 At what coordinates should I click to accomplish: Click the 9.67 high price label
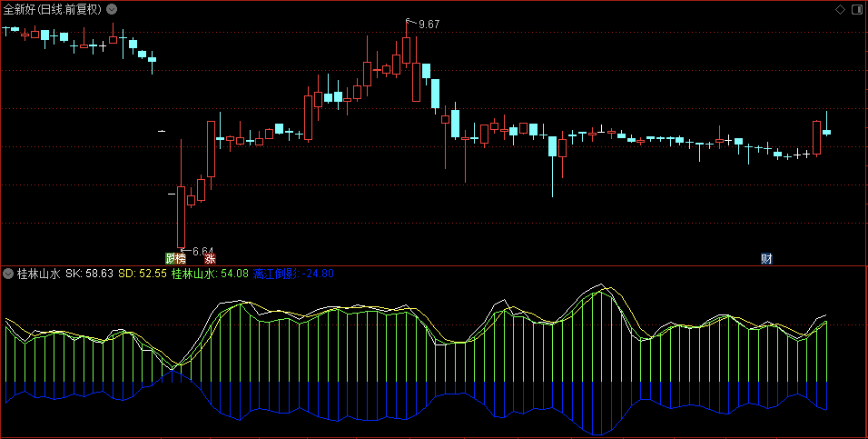[x=429, y=25]
